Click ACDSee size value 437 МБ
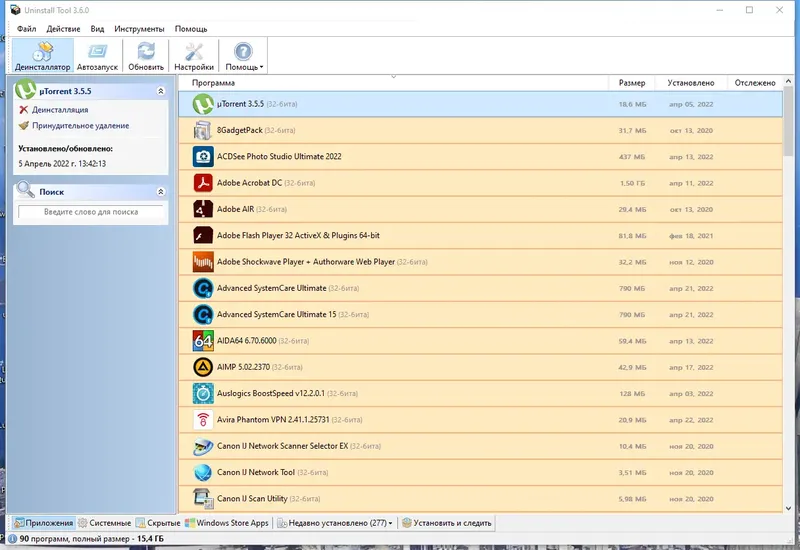The image size is (800, 550). (x=632, y=157)
